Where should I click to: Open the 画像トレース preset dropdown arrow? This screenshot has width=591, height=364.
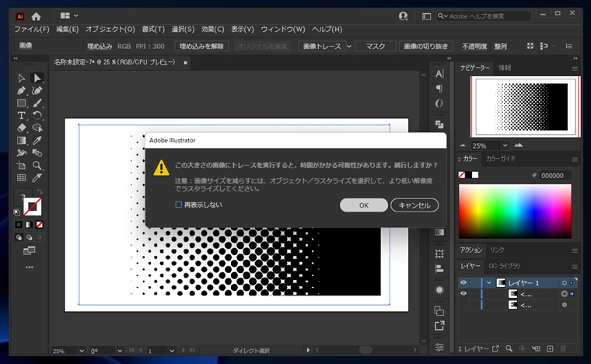click(349, 47)
